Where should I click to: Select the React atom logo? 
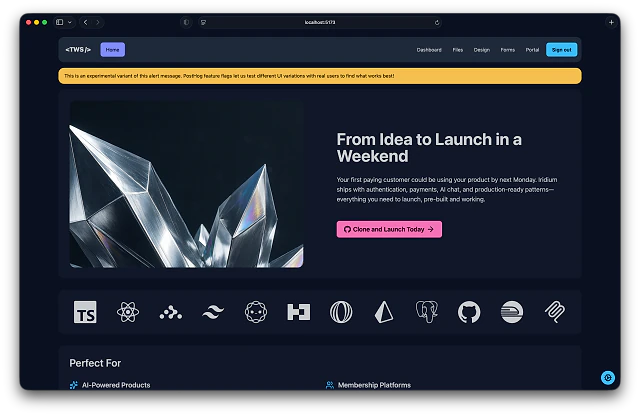tap(128, 312)
